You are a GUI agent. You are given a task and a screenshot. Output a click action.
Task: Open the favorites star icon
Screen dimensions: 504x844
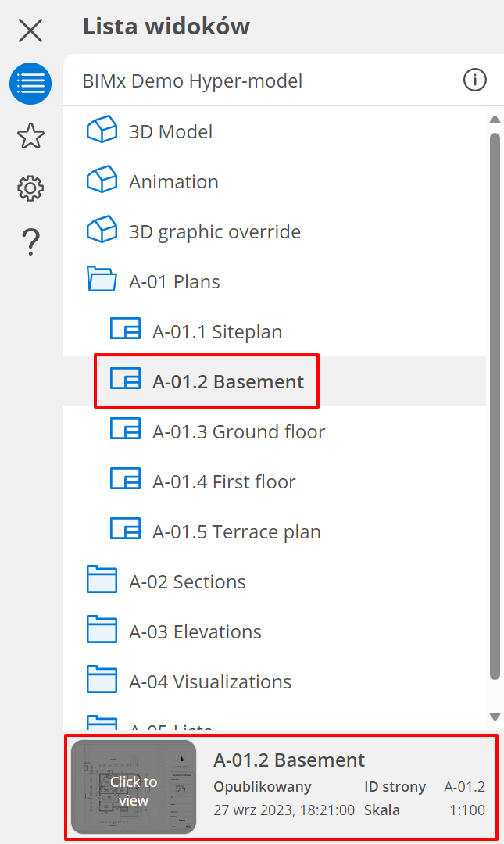(x=30, y=136)
